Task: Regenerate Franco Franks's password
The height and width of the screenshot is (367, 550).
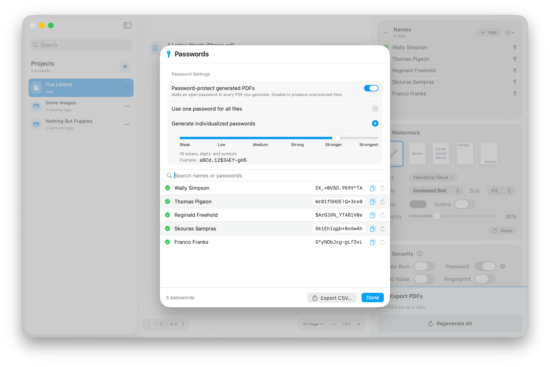Action: click(x=383, y=242)
